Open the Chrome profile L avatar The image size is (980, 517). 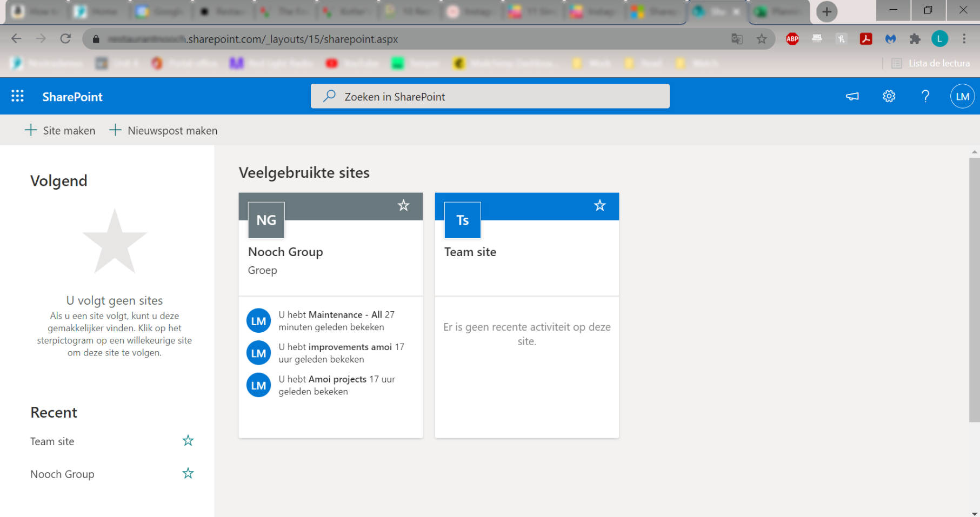coord(939,39)
